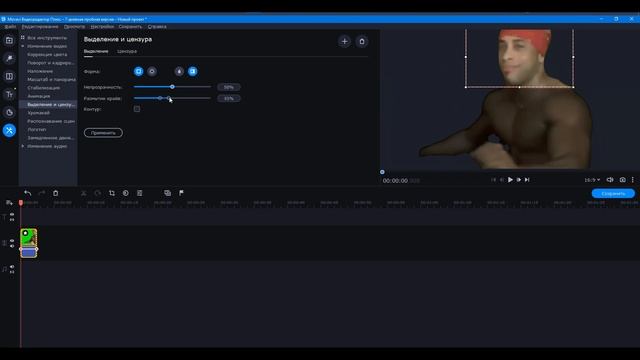
Task: Step one frame backward in player
Action: [502, 180]
